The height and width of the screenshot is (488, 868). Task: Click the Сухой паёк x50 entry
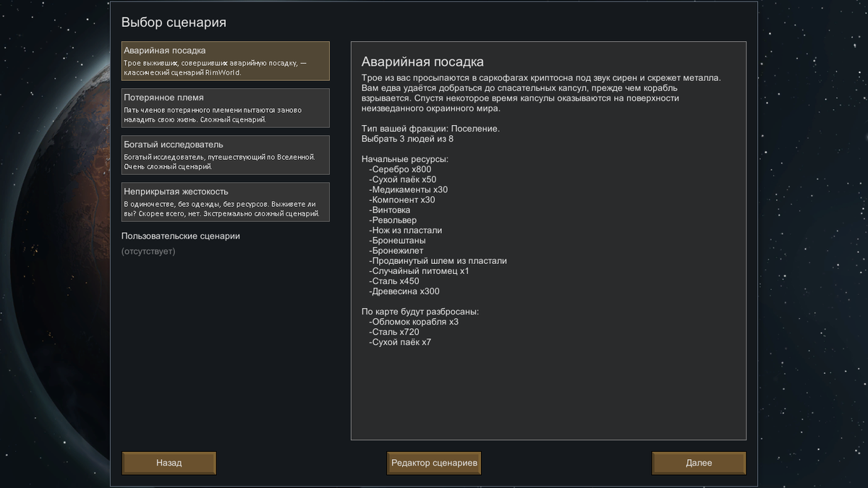(x=403, y=179)
